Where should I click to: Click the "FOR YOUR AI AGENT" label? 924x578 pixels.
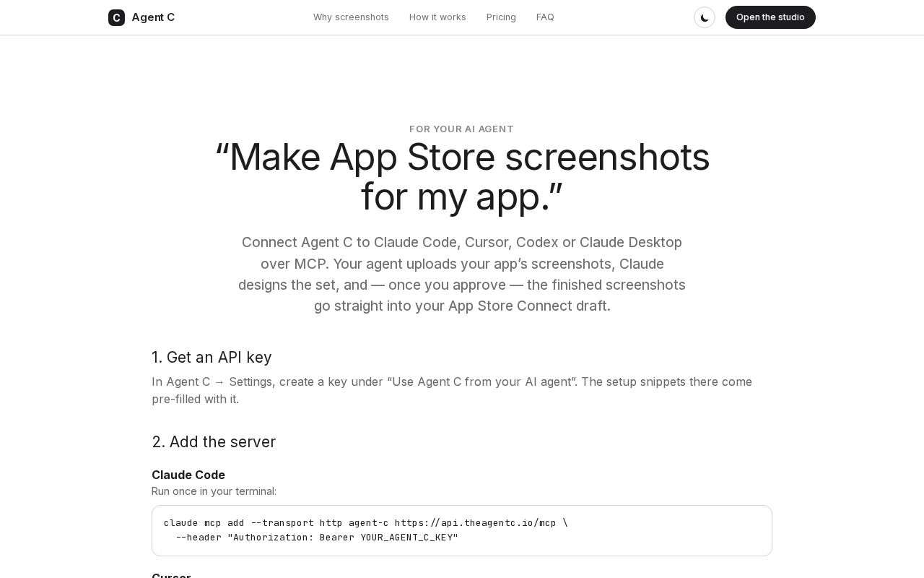(462, 129)
